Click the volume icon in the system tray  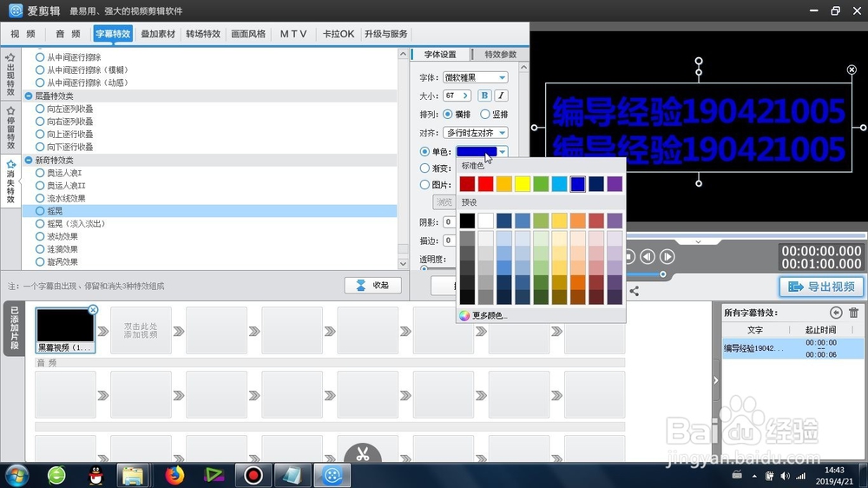(785, 476)
